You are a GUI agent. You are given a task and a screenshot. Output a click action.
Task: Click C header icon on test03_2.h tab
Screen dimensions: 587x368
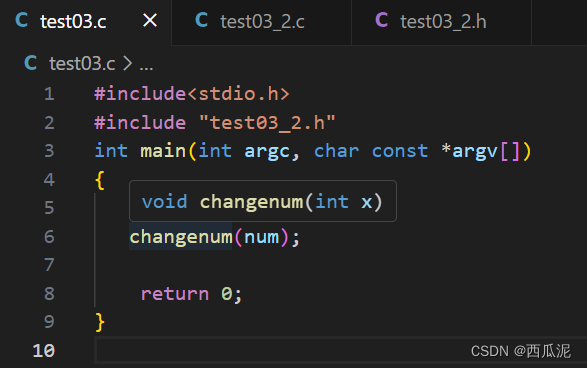381,20
